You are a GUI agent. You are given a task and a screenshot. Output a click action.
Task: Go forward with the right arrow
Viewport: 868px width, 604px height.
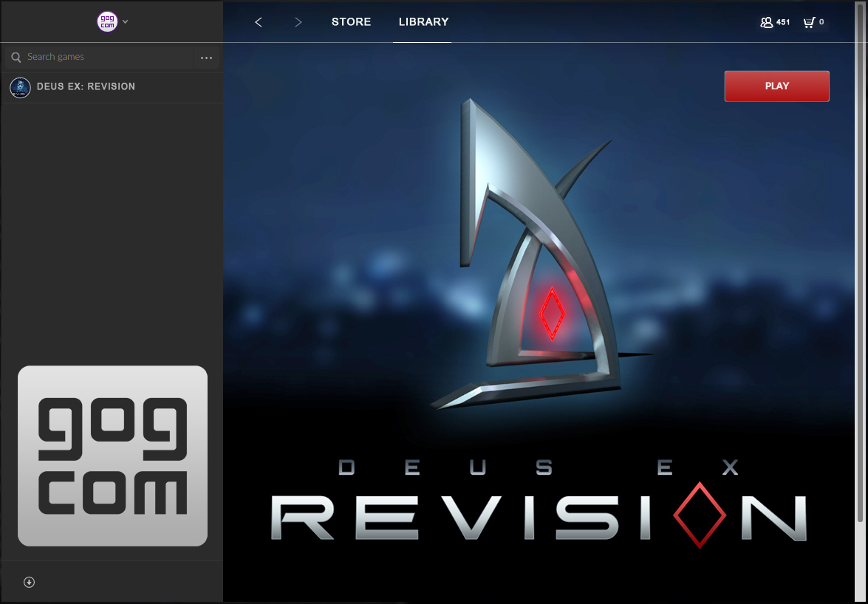point(298,22)
